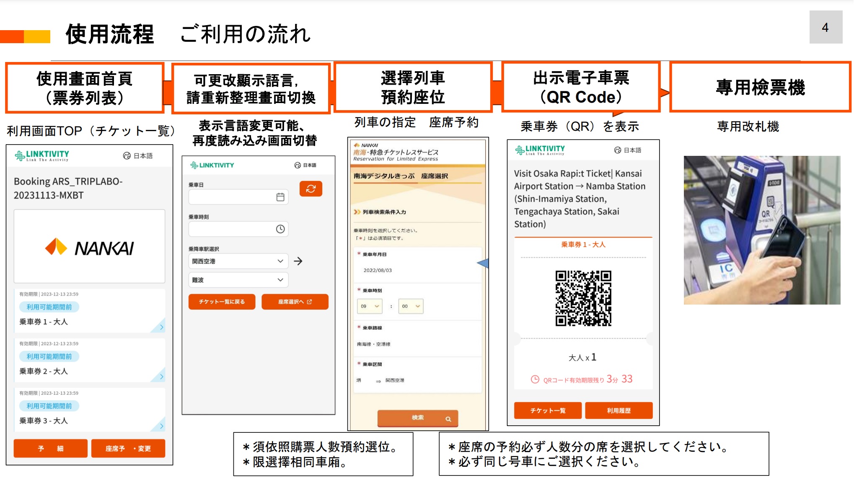This screenshot has height=504, width=854.
Task: Click the 利用可能期間前 badge on ticket 1
Action: 49,307
